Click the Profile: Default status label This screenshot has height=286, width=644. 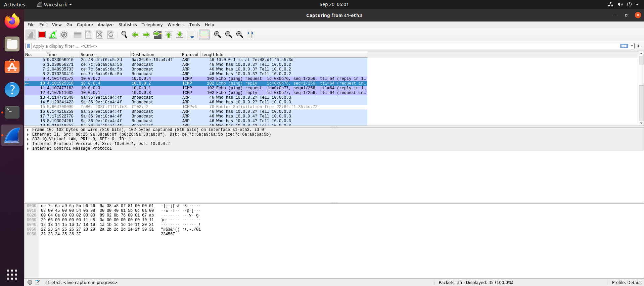(627, 282)
